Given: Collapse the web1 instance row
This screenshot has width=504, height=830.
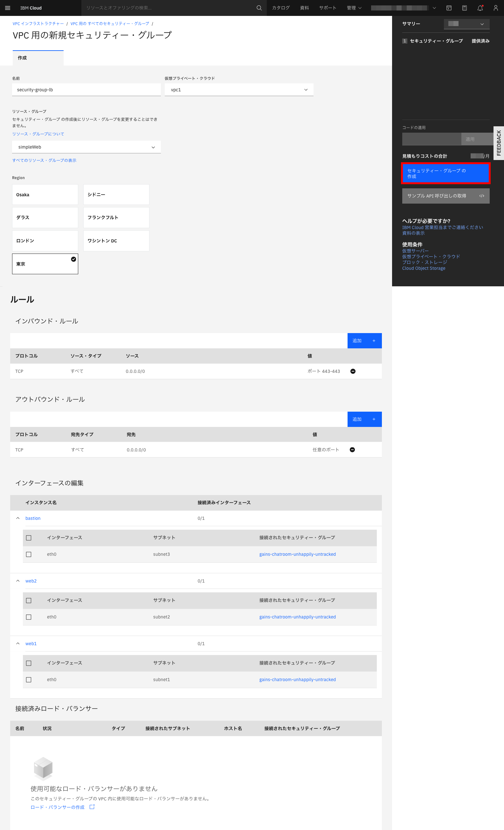Looking at the screenshot, I should pos(18,643).
